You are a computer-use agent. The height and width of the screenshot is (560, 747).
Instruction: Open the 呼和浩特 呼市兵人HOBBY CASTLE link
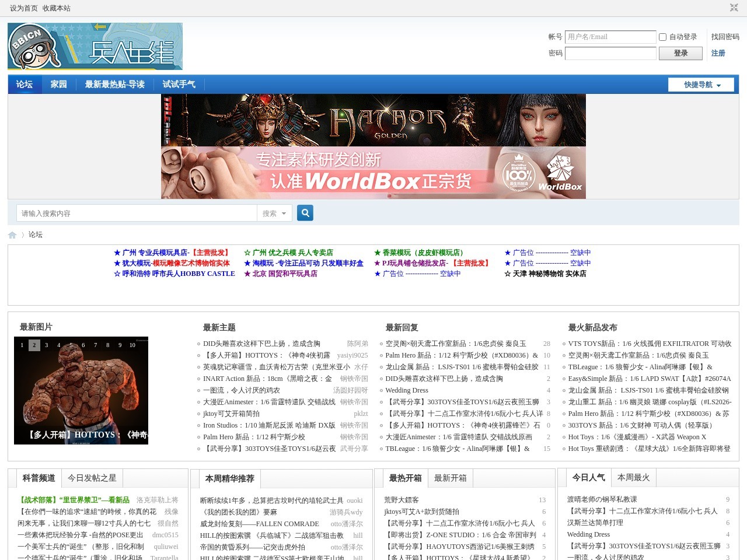[174, 274]
